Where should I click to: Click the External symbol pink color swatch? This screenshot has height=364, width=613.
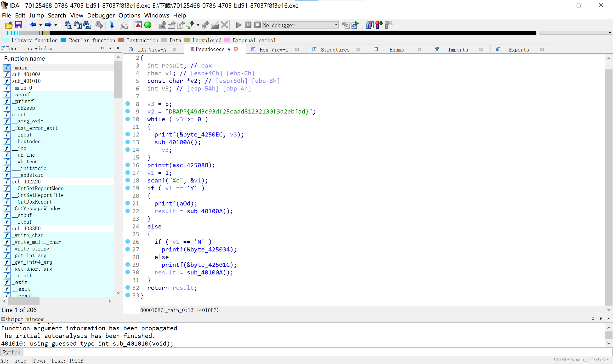pos(227,40)
